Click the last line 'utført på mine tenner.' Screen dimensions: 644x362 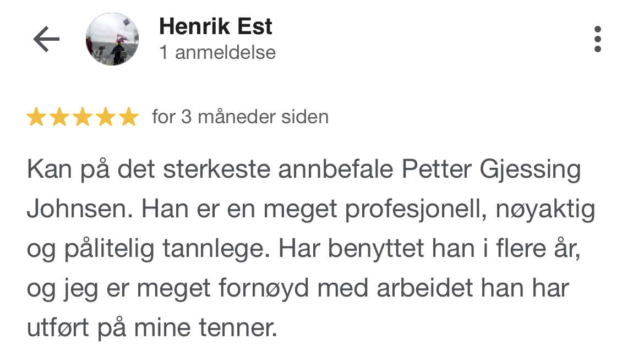tap(152, 328)
